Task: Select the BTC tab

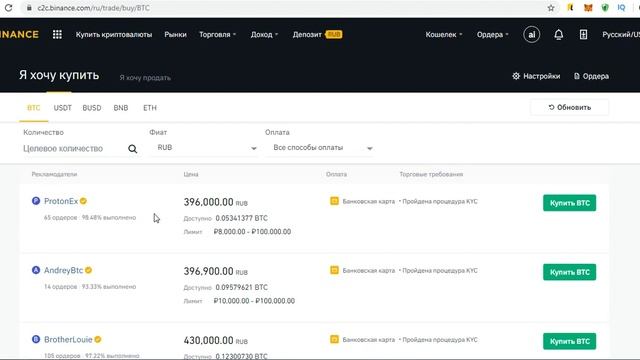Action: (33, 108)
